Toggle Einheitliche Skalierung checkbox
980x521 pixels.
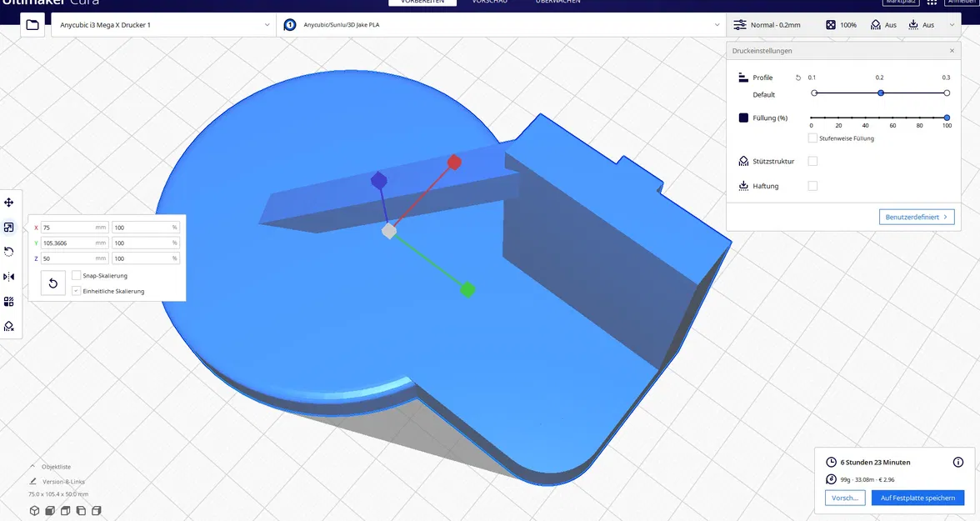[x=77, y=291]
